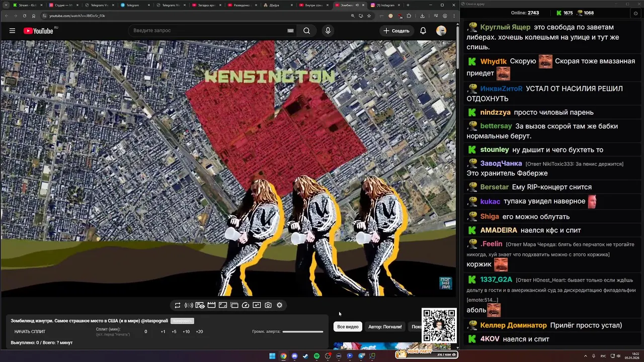Open Steam from the taskbar
Screen dimensions: 644x362
click(x=305, y=356)
